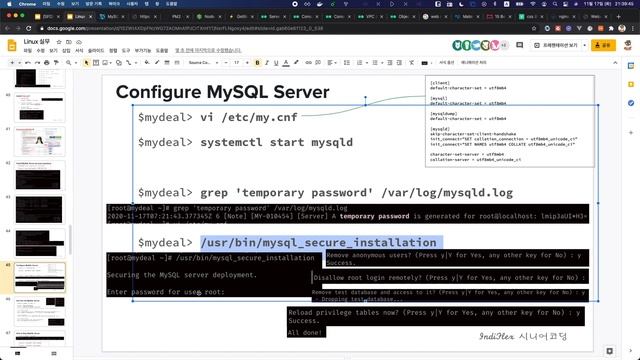Expand the presentation options arrow

584,45
